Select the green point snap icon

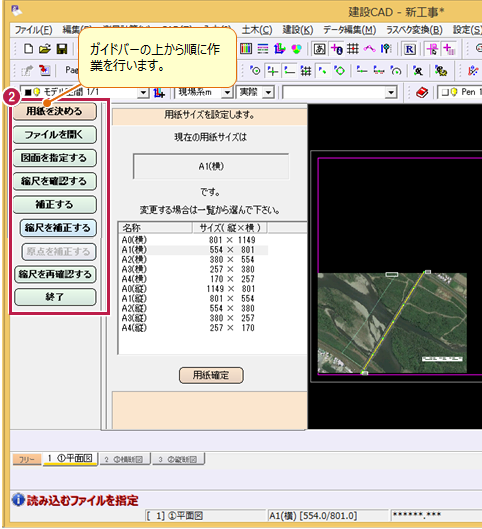tap(323, 71)
